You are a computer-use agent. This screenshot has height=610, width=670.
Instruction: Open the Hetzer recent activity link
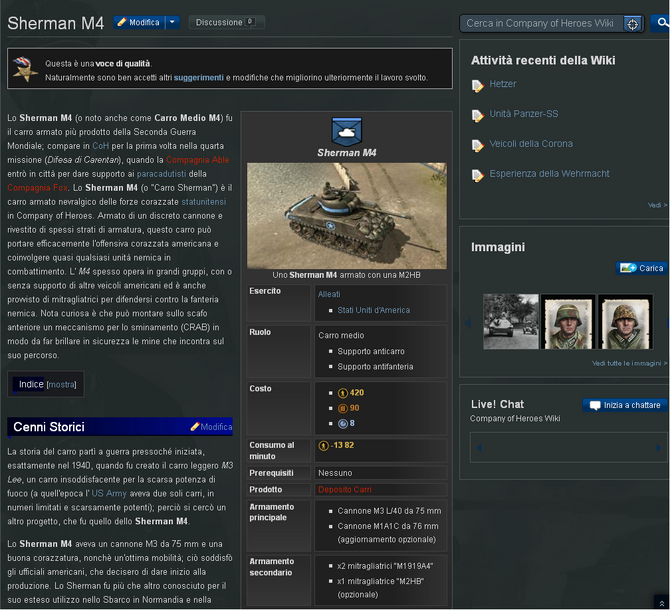click(502, 84)
